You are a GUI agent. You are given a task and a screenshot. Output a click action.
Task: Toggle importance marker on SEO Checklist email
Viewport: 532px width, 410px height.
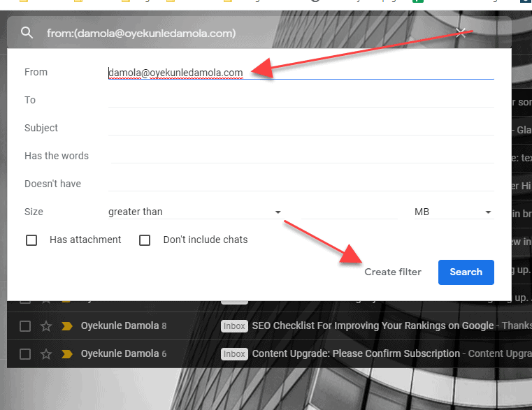[x=67, y=326]
